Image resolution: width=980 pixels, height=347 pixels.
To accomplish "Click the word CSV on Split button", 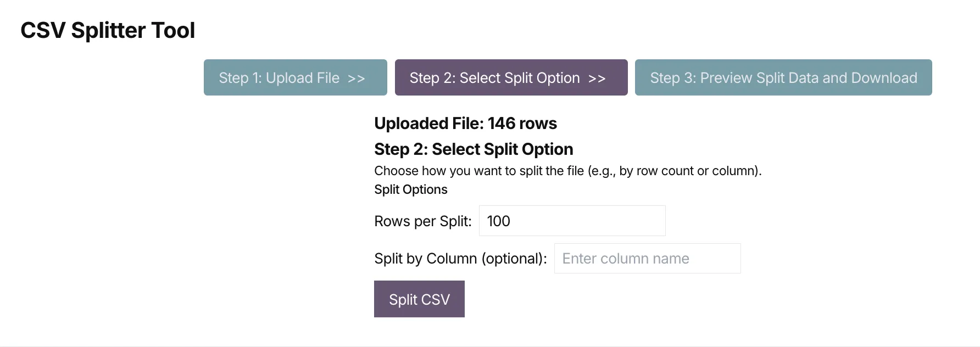I will pyautogui.click(x=436, y=300).
